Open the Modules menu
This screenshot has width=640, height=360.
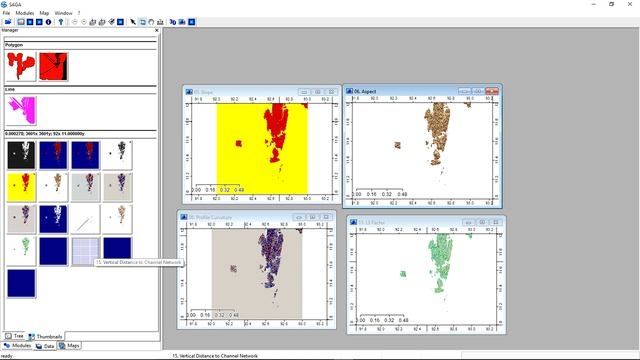[25, 13]
